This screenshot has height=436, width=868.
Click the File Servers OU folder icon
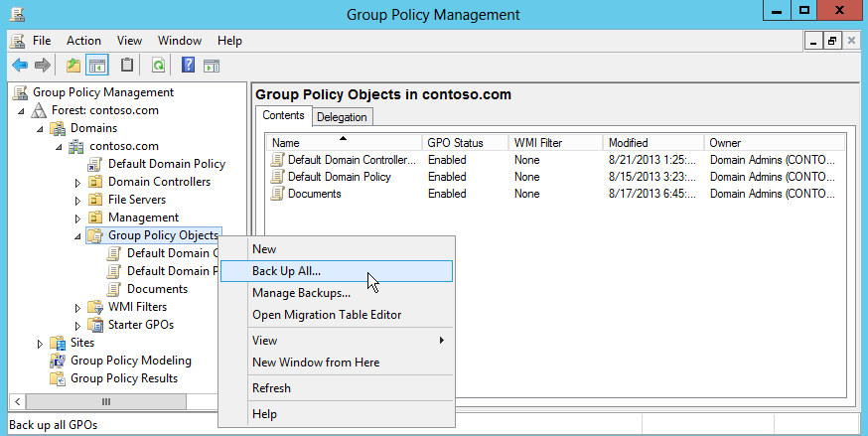coord(95,200)
